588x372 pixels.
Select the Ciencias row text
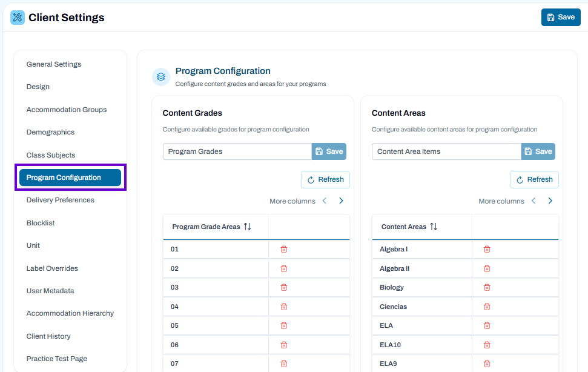(x=393, y=307)
